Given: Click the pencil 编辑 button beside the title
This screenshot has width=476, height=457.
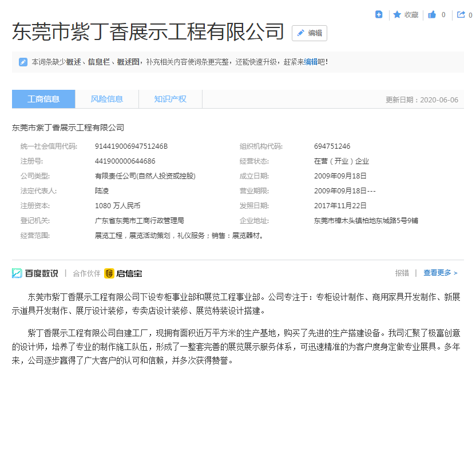Looking at the screenshot, I should 310,33.
